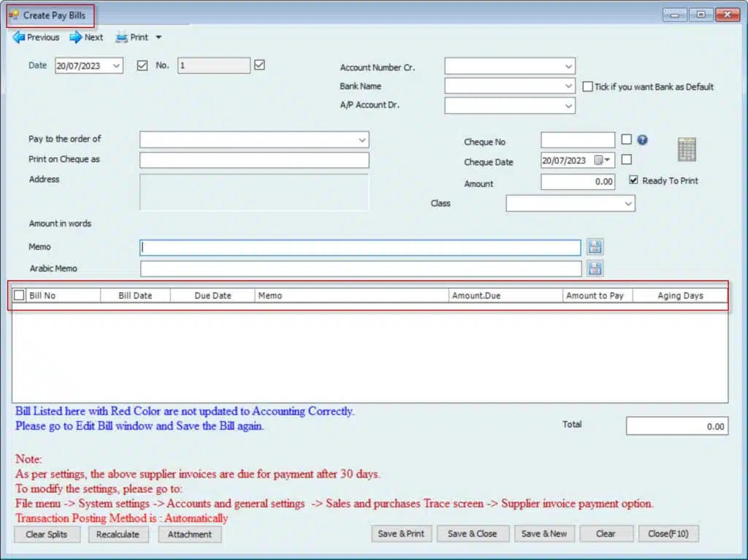Click the Save & New button
Screen dimensions: 748x560
coord(544,534)
